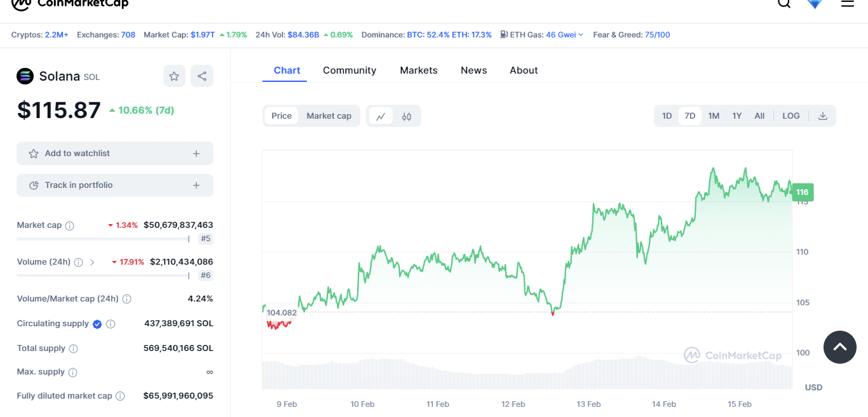
Task: Open the About tab
Action: [x=524, y=70]
